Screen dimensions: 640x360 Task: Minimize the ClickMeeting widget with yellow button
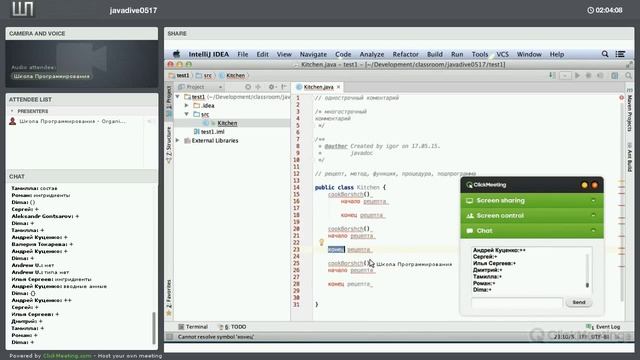point(584,185)
